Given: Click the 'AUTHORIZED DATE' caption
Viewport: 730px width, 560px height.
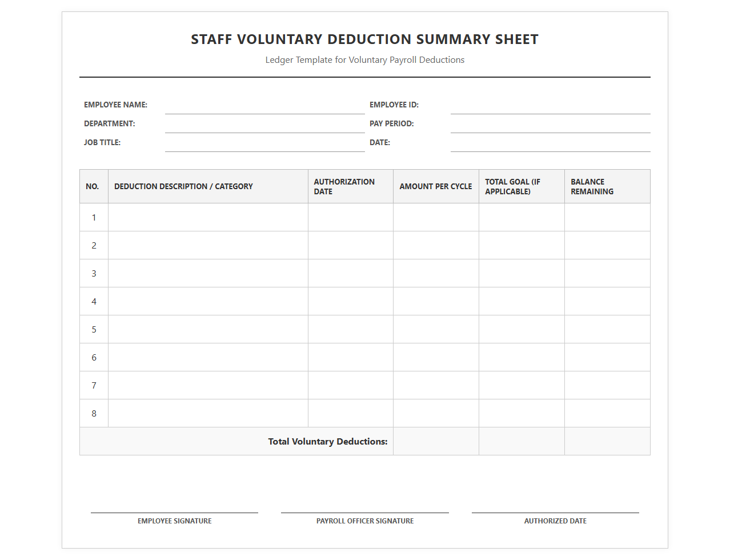Looking at the screenshot, I should pyautogui.click(x=555, y=521).
